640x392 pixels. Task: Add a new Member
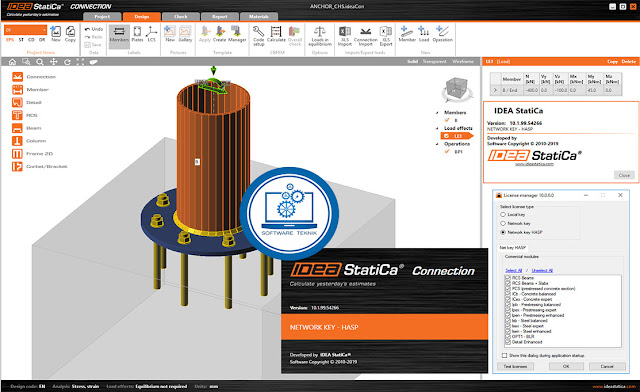click(407, 33)
